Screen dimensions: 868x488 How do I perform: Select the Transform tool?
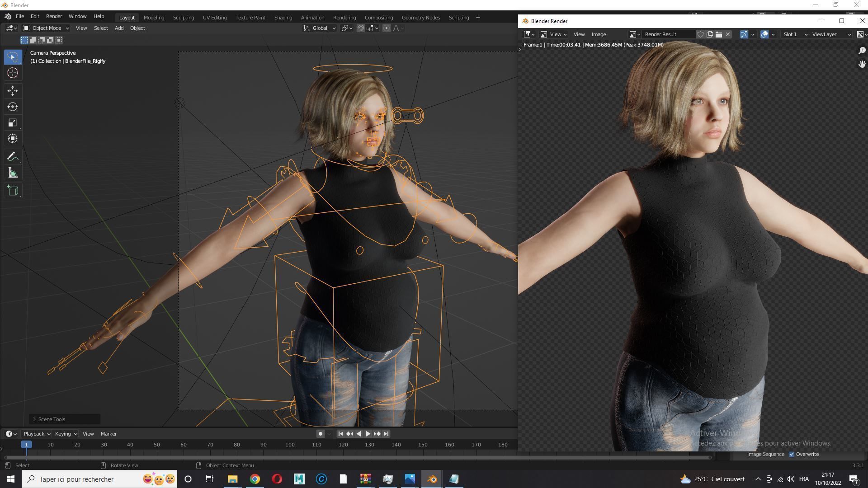13,138
